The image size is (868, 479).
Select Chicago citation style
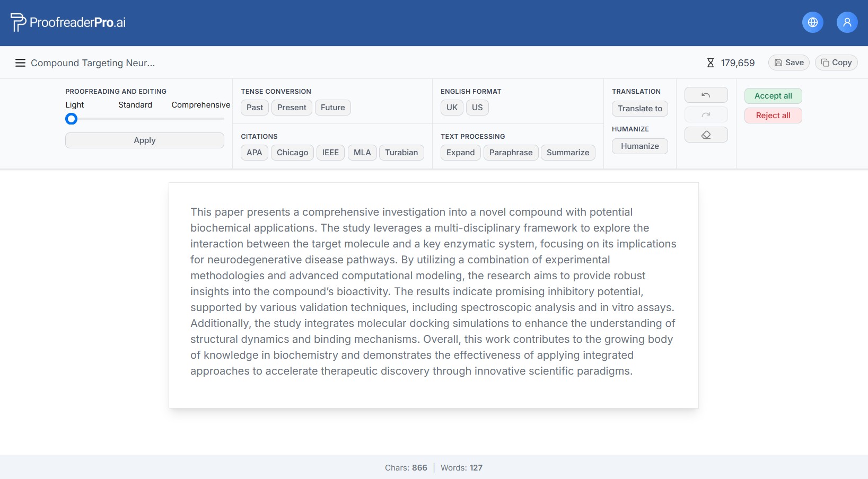pos(292,153)
